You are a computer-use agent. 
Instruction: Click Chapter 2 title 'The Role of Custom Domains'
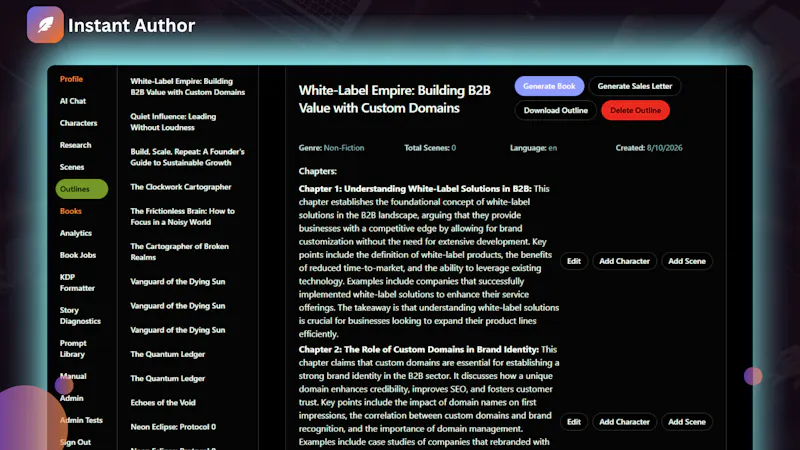coord(418,349)
